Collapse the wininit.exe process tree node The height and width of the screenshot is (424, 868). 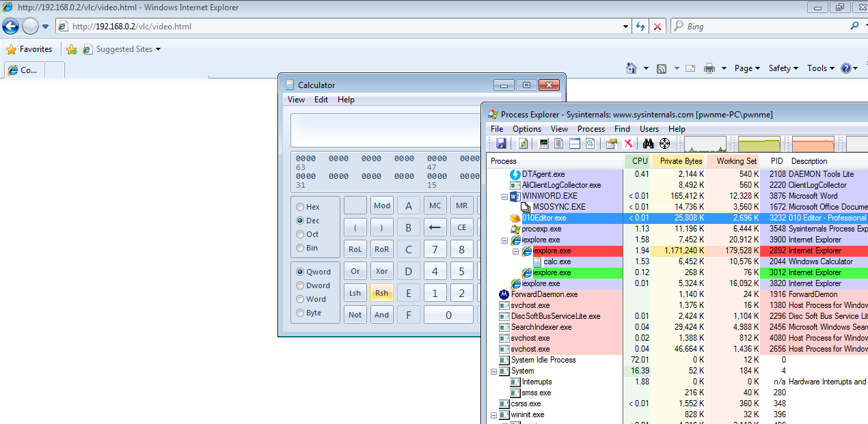(x=494, y=414)
